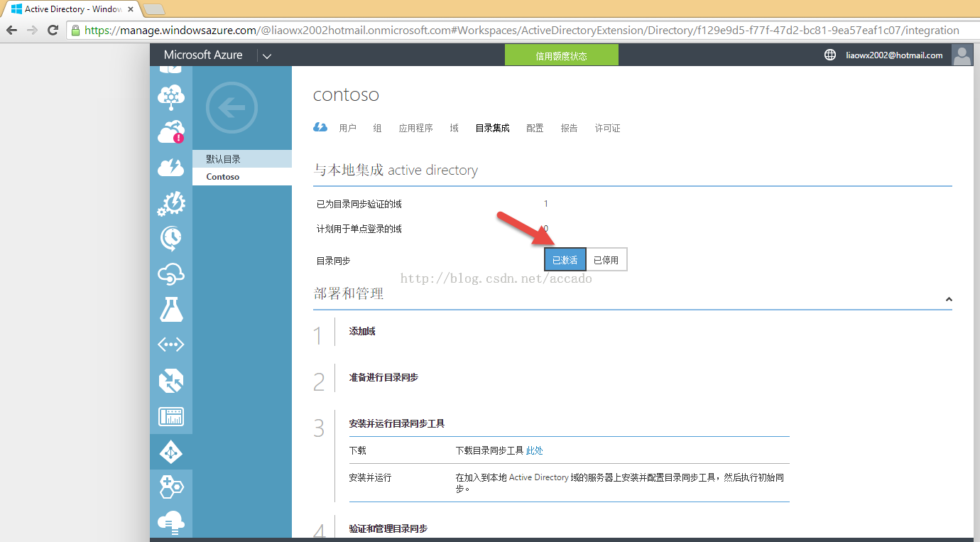
Task: Open the Marketplace hexagons plus icon
Action: pos(171,487)
